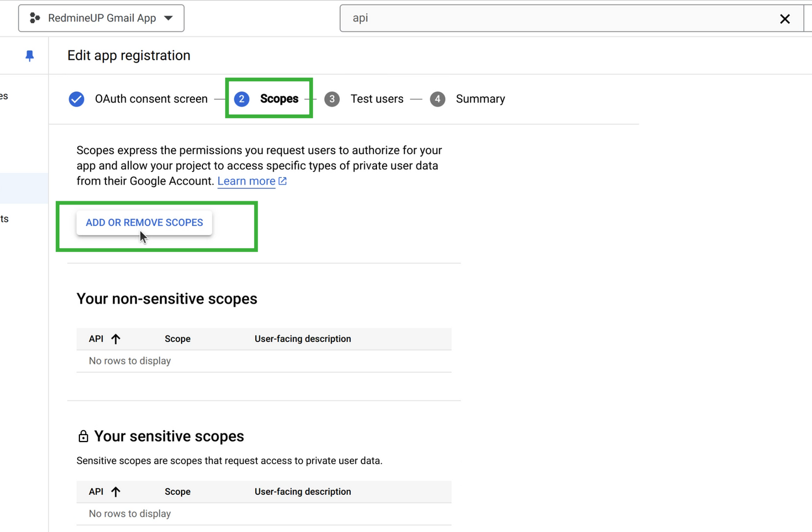Switch to the Test users step
Viewport: 812px width, 532px height.
tap(377, 99)
